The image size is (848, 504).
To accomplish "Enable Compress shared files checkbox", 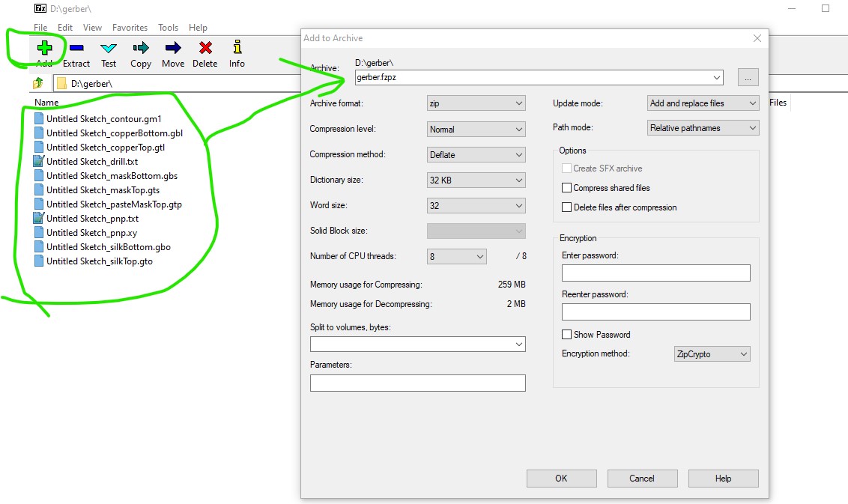I will tap(567, 188).
